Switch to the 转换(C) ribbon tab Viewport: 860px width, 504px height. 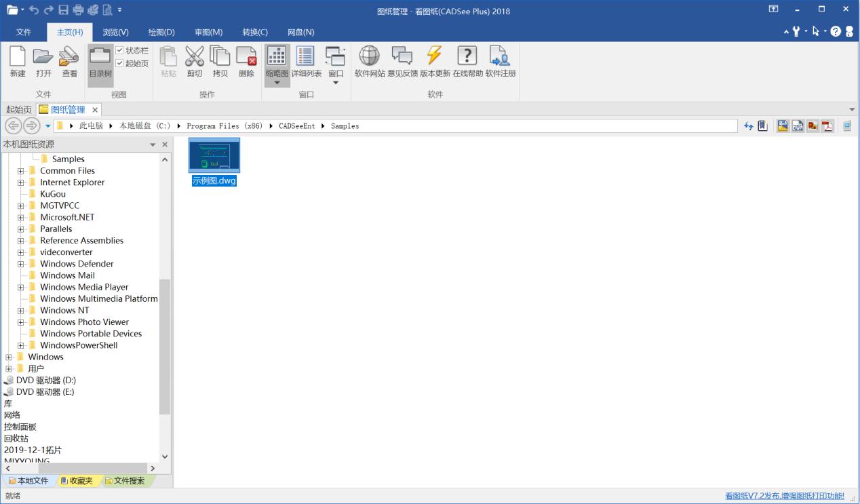[254, 32]
